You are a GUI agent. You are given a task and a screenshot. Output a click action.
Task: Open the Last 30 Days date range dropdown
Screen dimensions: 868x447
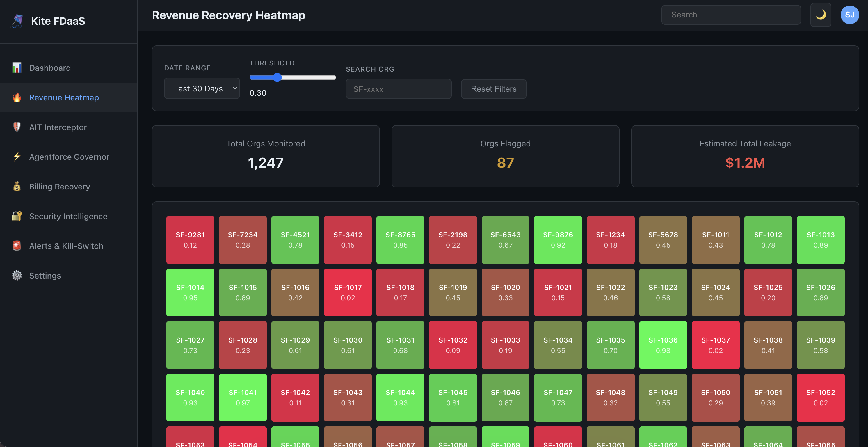[x=202, y=88]
